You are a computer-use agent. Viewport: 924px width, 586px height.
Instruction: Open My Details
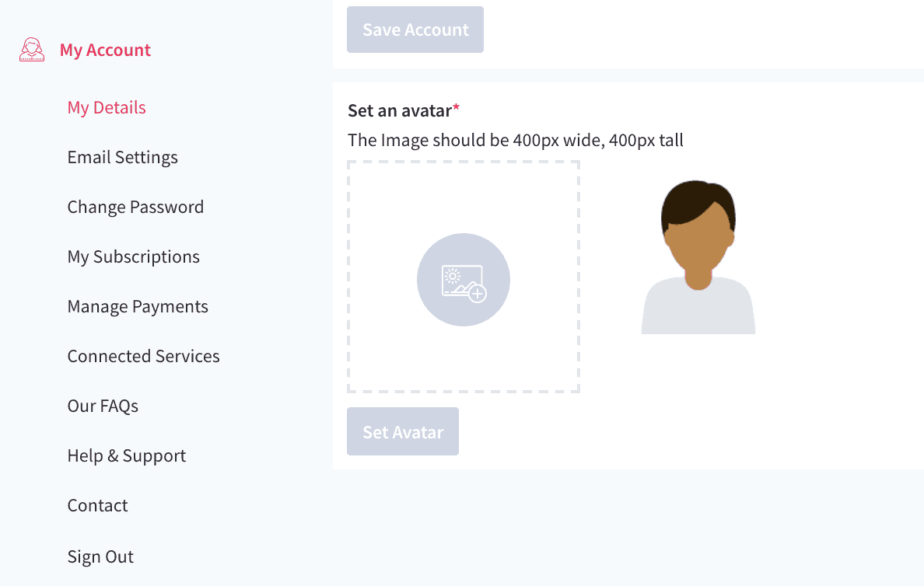[x=106, y=107]
